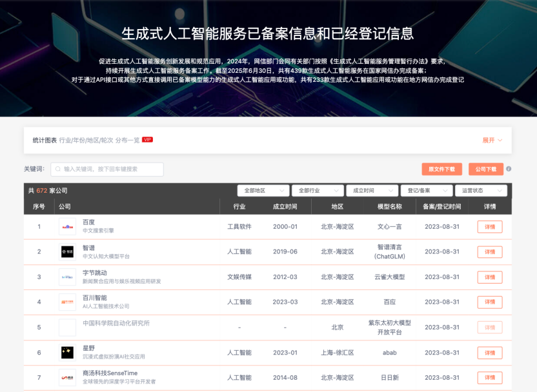
Task: Open the 成立时间 filter dropdown
Action: (372, 191)
